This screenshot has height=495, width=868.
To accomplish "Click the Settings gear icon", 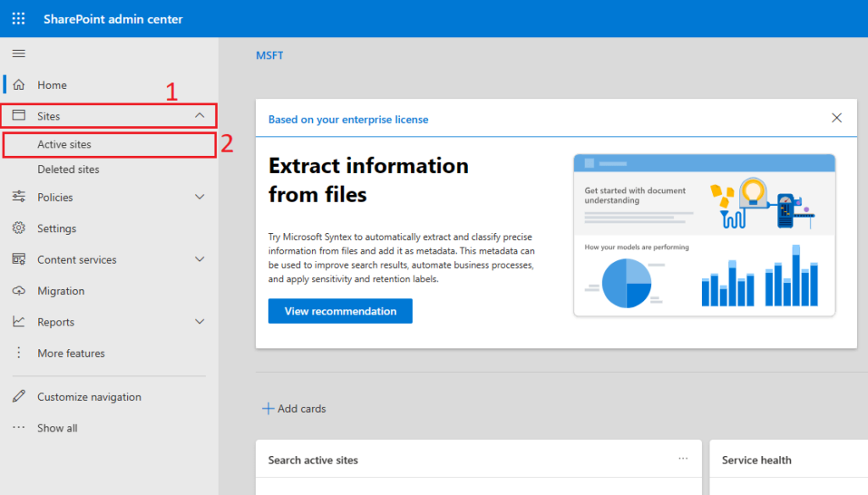I will (x=19, y=227).
